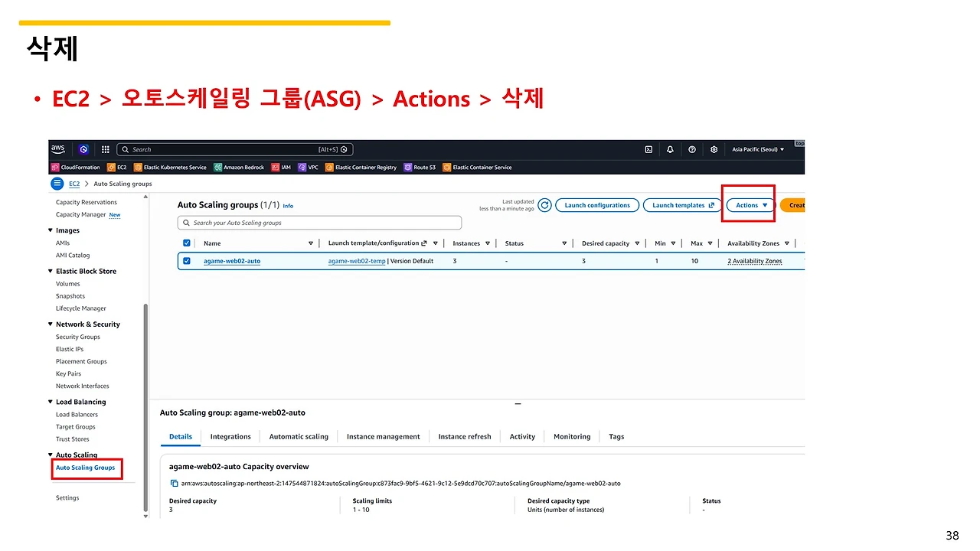The height and width of the screenshot is (551, 980).
Task: Open the Asia Pacific (Seoul) region selector
Action: point(759,150)
